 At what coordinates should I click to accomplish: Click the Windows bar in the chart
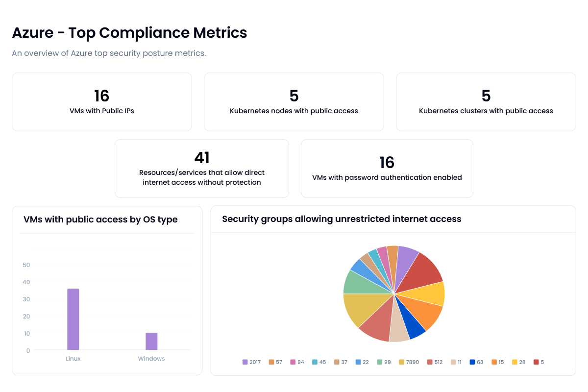point(151,341)
